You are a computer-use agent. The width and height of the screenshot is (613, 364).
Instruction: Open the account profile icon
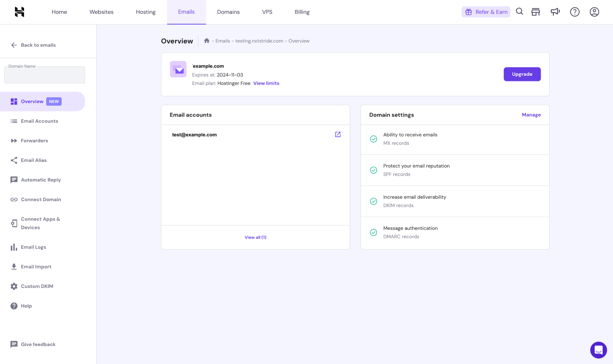point(594,12)
